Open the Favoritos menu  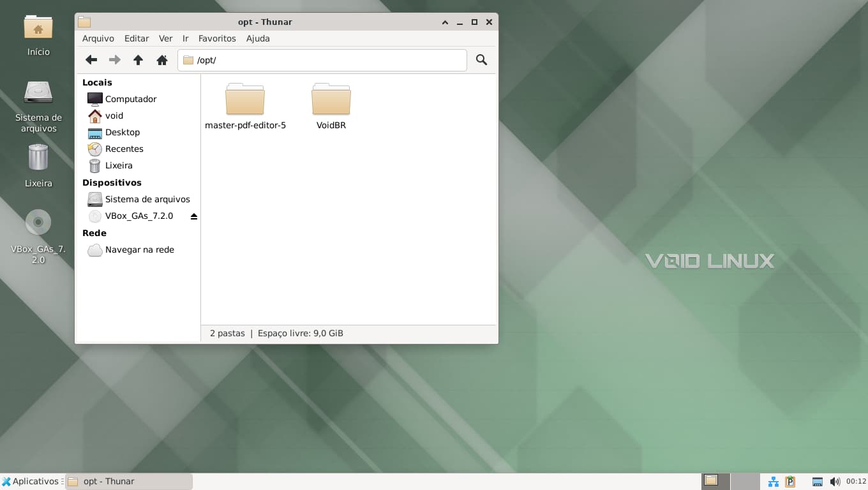217,38
